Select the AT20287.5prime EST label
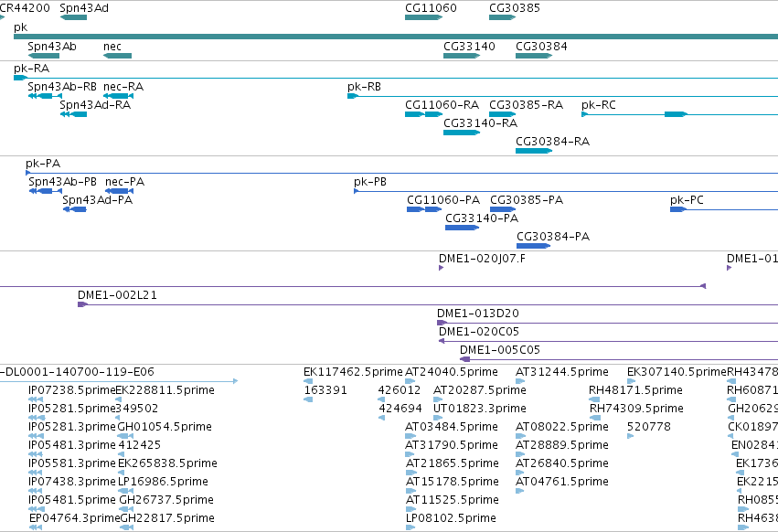 click(x=480, y=390)
